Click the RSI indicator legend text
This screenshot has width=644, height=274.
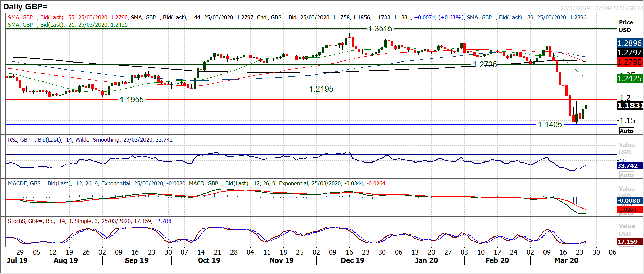pyautogui.click(x=90, y=140)
